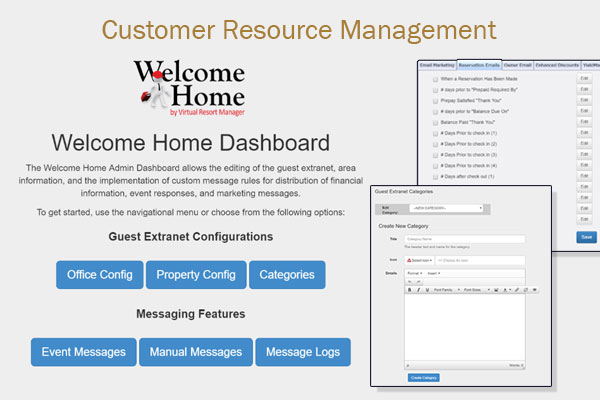Select the Reservation Emails tab
600x400 pixels.
pyautogui.click(x=479, y=65)
